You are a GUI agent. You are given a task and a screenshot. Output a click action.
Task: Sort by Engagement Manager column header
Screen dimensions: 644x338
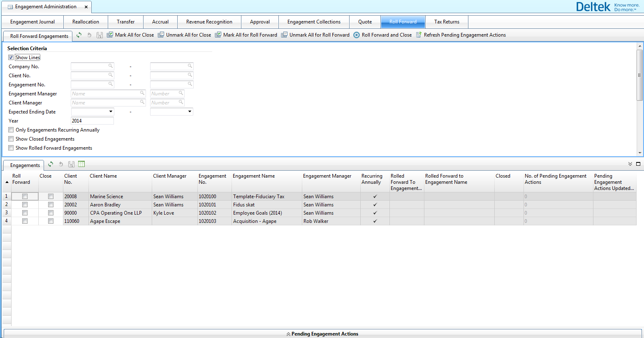pyautogui.click(x=327, y=176)
